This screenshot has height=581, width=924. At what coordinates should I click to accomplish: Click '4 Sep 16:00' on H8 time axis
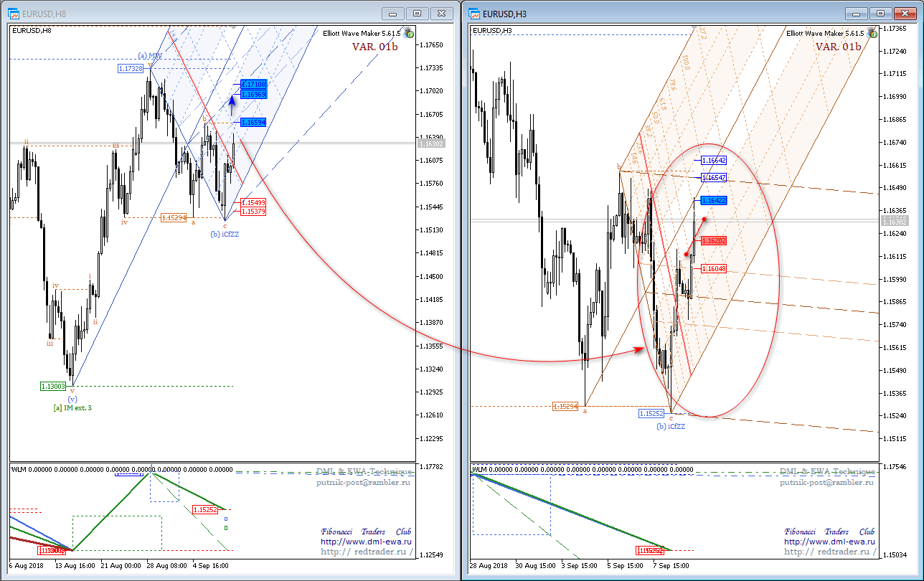click(211, 565)
